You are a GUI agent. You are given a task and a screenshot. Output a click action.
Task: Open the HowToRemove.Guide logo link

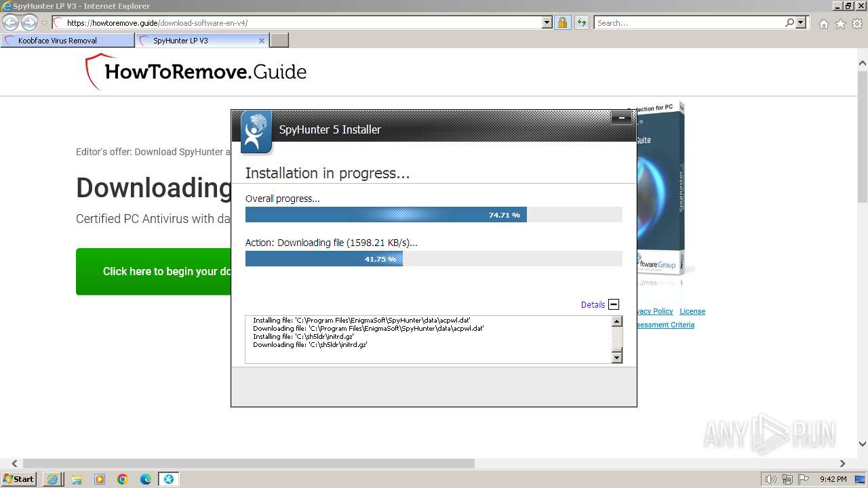click(196, 72)
